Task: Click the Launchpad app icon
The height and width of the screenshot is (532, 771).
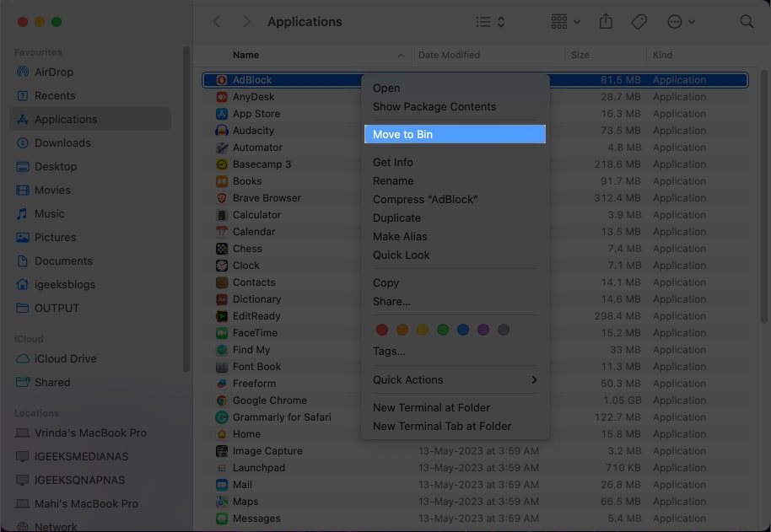Action: [222, 468]
